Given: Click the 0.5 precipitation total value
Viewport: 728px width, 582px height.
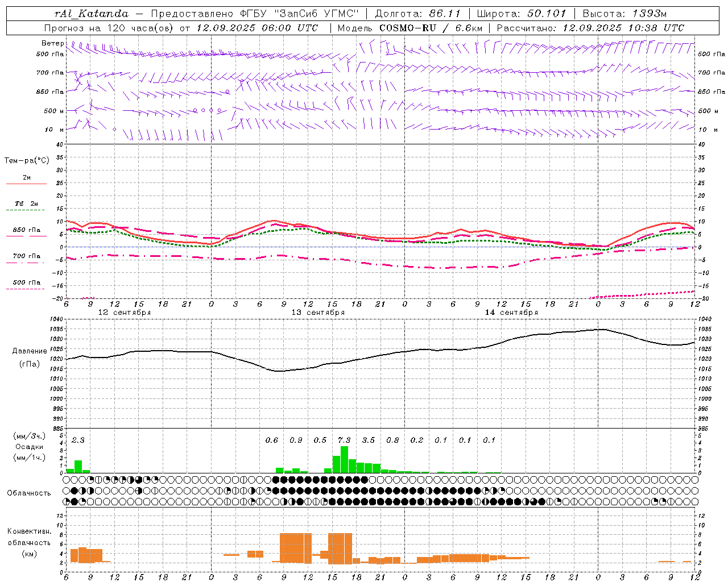Looking at the screenshot, I should (320, 440).
